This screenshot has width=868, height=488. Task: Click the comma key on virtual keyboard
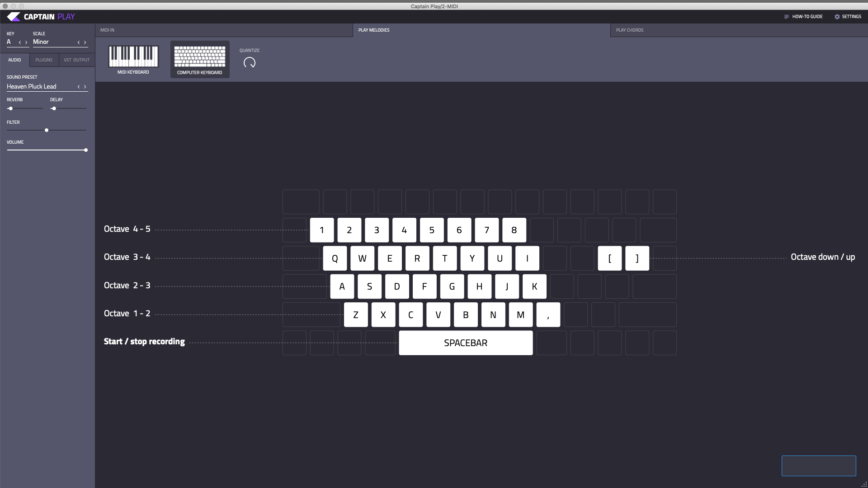click(548, 315)
